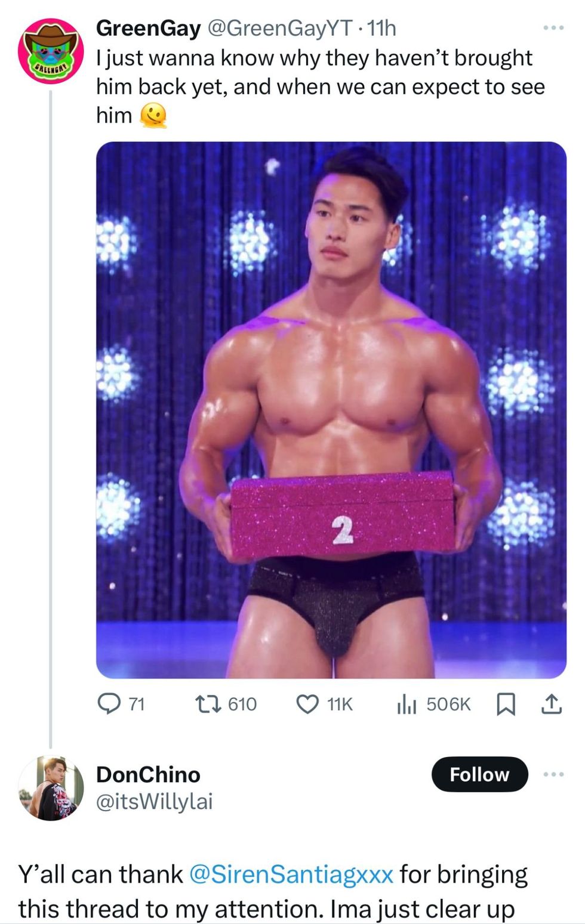This screenshot has height=924, width=585.
Task: Reply to GreenGay's tweet via comment icon
Action: [109, 704]
